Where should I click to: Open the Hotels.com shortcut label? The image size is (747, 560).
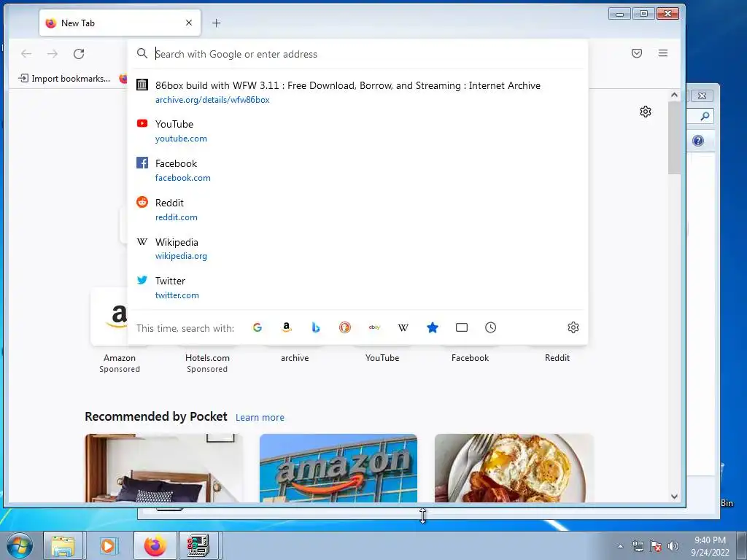[x=207, y=357]
